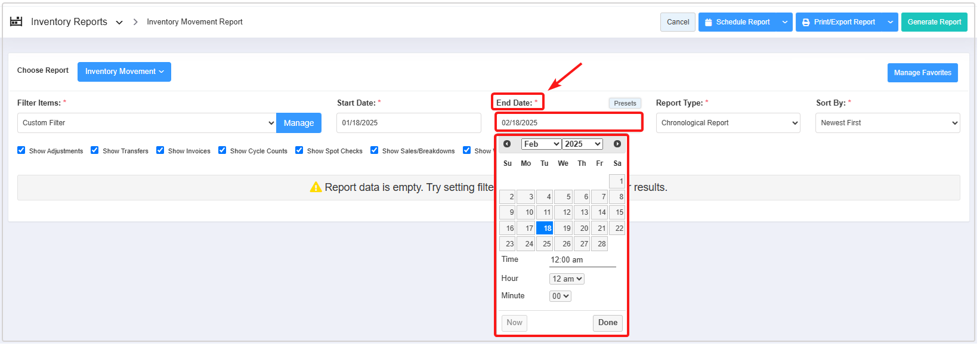The width and height of the screenshot is (980, 346).
Task: Click the calendar icon on Schedule Report
Action: click(709, 22)
